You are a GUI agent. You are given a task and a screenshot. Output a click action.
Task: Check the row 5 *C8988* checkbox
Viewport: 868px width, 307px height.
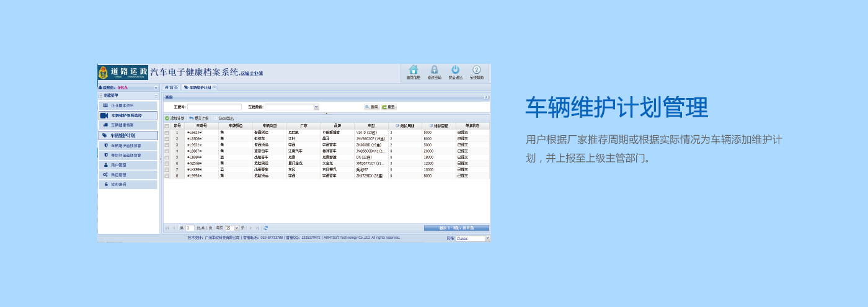[x=166, y=157]
